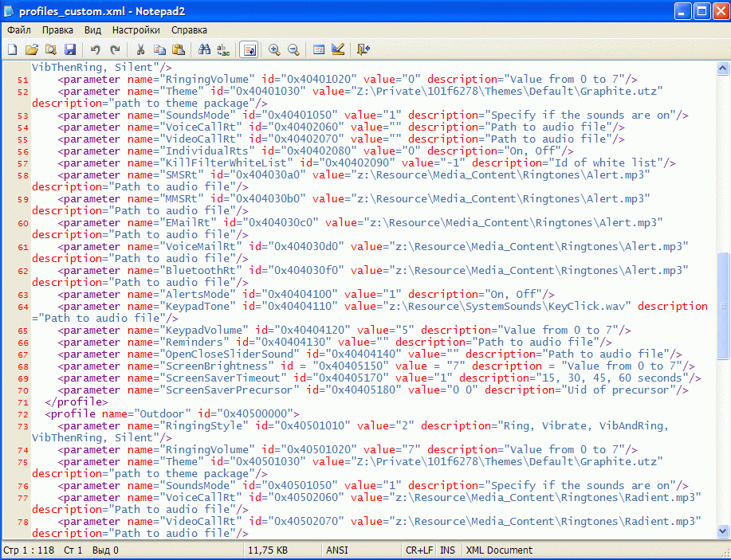
Task: Click the 'Ст 1' column status entry
Action: 73,550
